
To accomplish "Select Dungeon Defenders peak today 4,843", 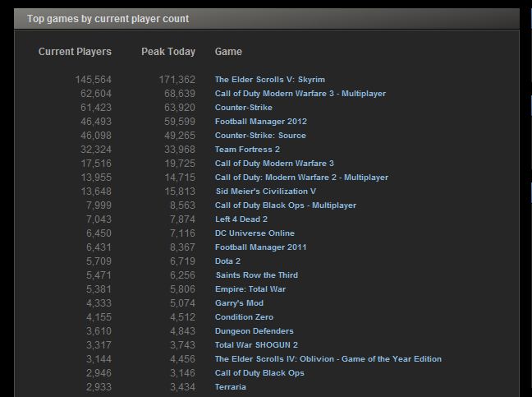I will 182,330.
